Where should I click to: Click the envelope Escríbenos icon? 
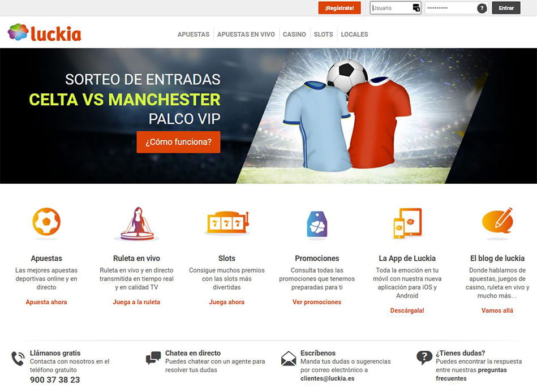pos(289,359)
